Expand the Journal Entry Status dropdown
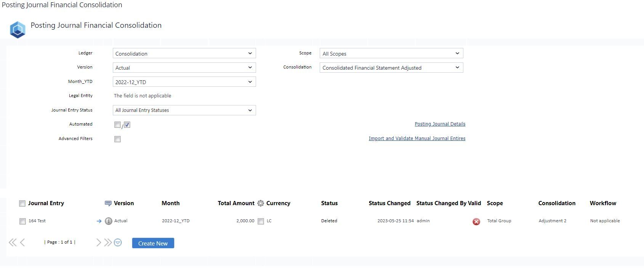Viewport: 644px width, 271px height. tap(184, 110)
